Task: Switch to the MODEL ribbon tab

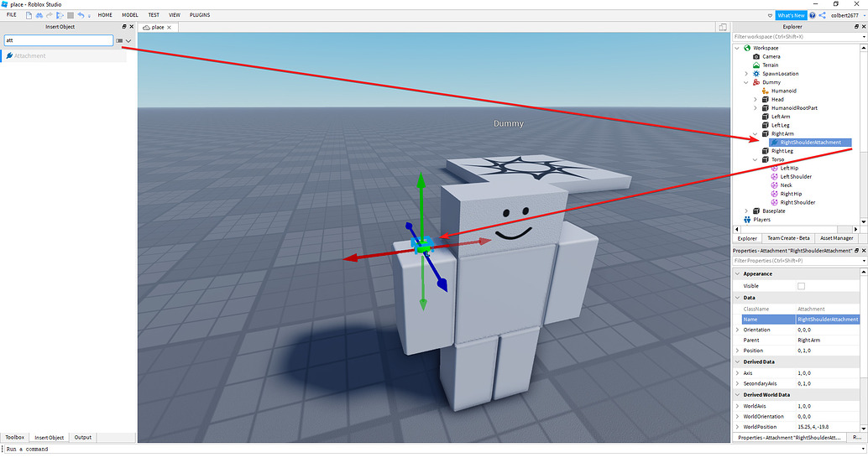Action: 130,15
